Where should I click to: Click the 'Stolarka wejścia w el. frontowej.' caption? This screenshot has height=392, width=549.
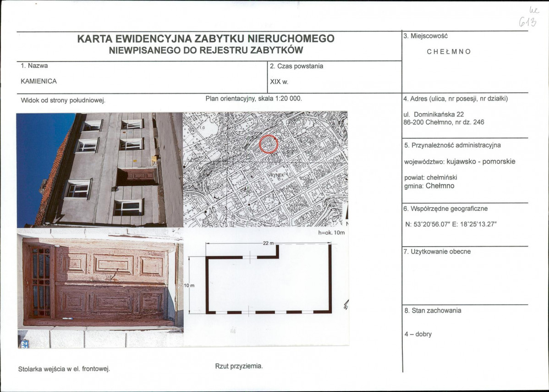(x=64, y=369)
